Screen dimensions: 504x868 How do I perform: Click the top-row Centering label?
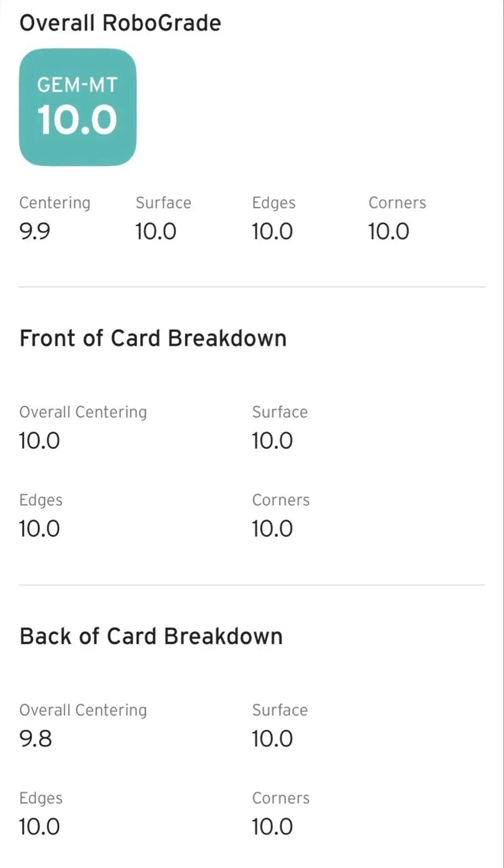point(55,203)
